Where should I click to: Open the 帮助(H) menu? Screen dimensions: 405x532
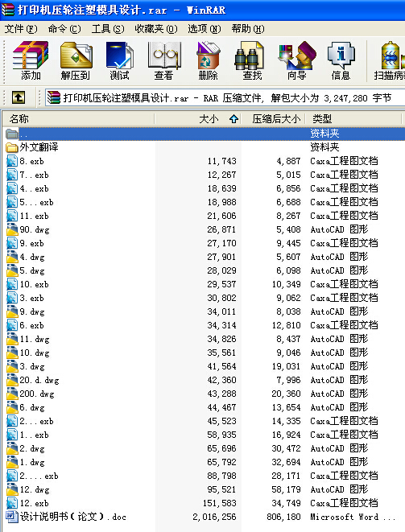pos(248,29)
